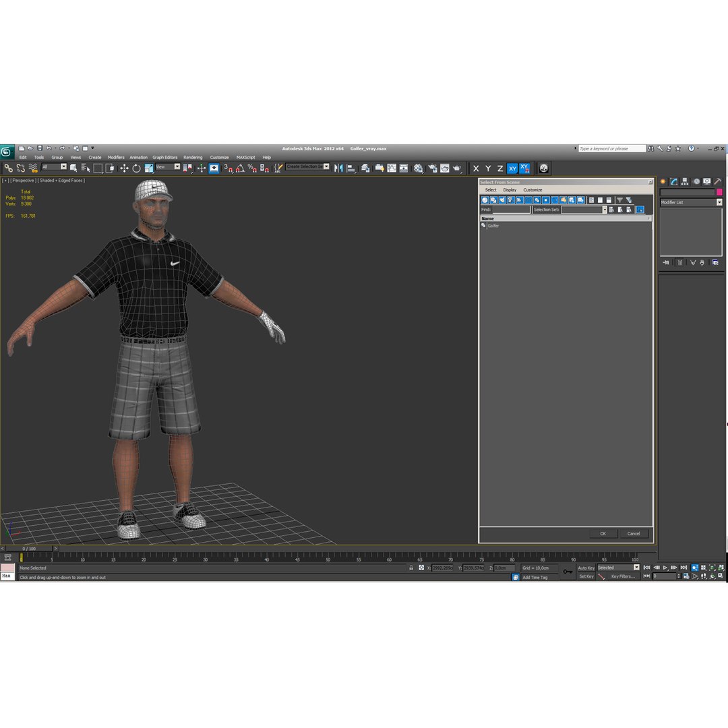This screenshot has width=728, height=728.
Task: Toggle Display Shapes filter in Select From Scene
Action: (493, 200)
